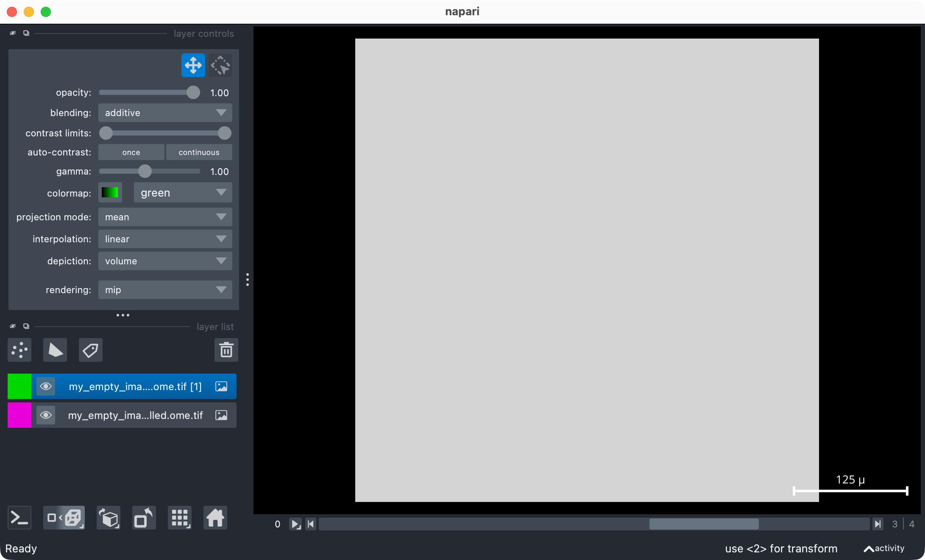
Task: Open the IPython console
Action: (x=20, y=518)
